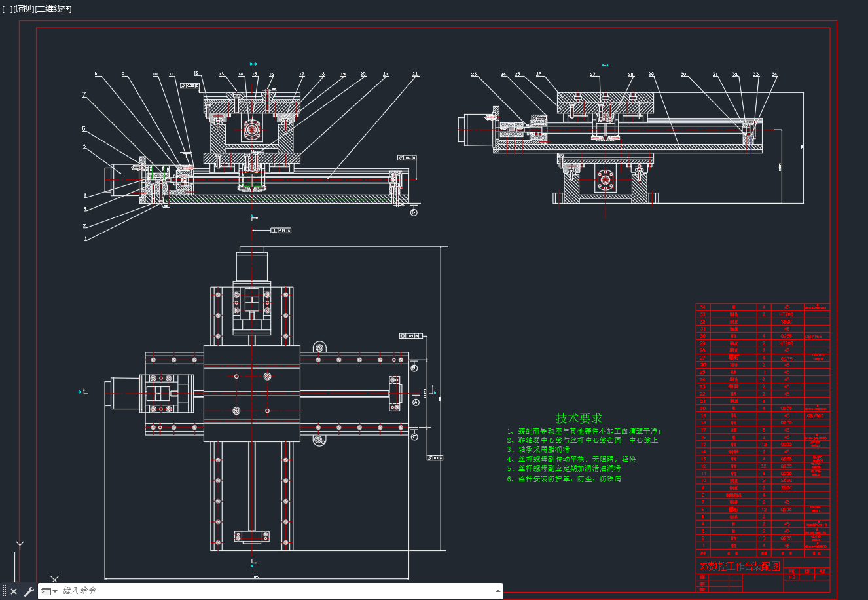Select circled datum A marker in plan view
The width and height of the screenshot is (868, 600).
click(x=416, y=402)
